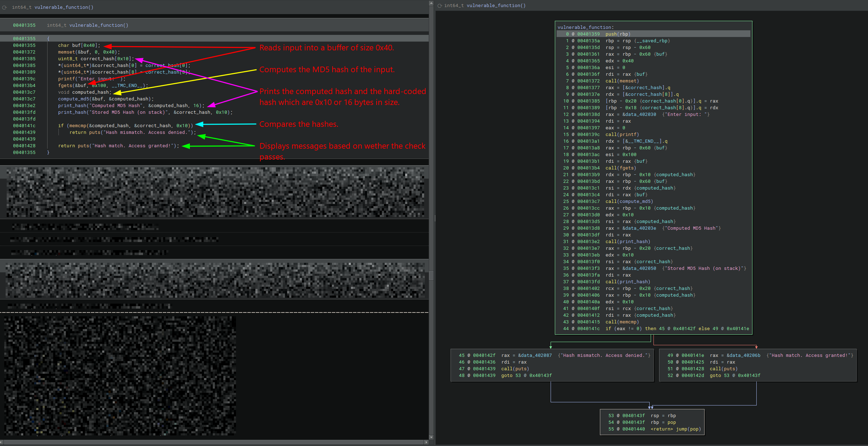868x446 pixels.
Task: Click call(compute_md5) in graph view
Action: (x=629, y=202)
